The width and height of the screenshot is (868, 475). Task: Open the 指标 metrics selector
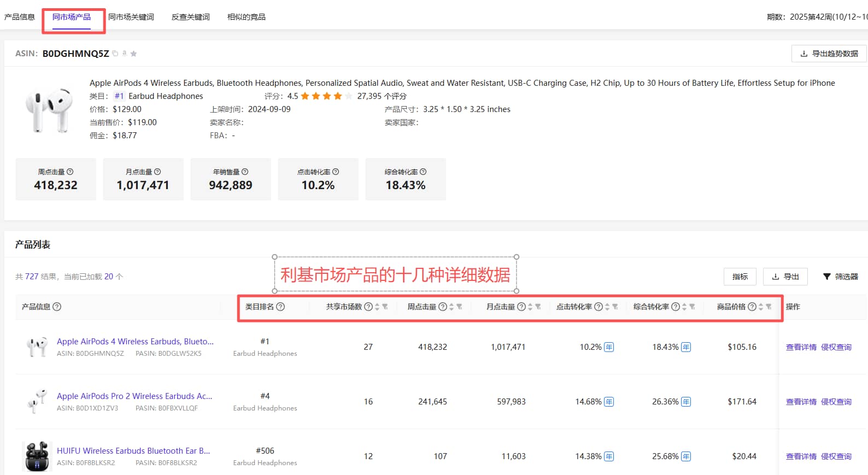740,277
